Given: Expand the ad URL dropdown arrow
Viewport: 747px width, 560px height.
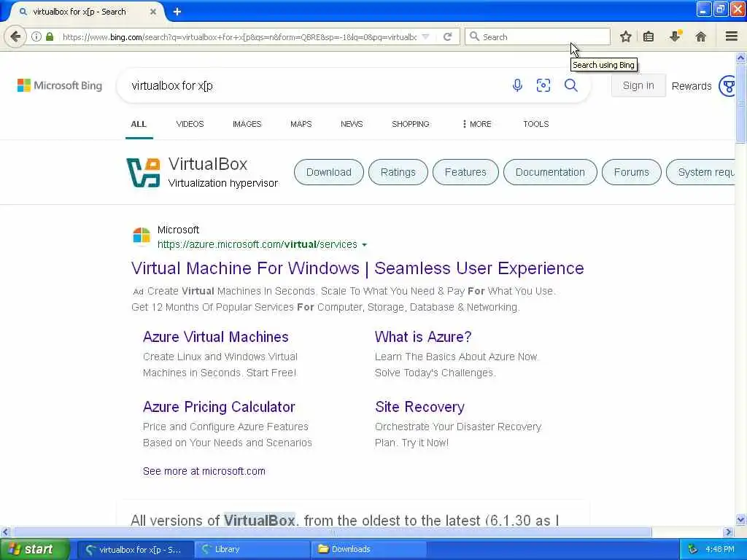Looking at the screenshot, I should [365, 245].
